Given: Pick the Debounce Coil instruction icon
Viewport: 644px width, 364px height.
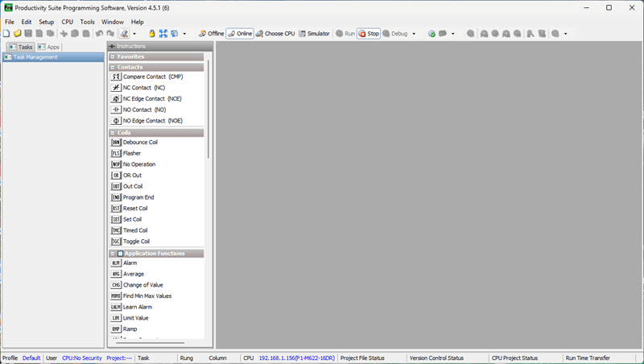Looking at the screenshot, I should coord(116,143).
